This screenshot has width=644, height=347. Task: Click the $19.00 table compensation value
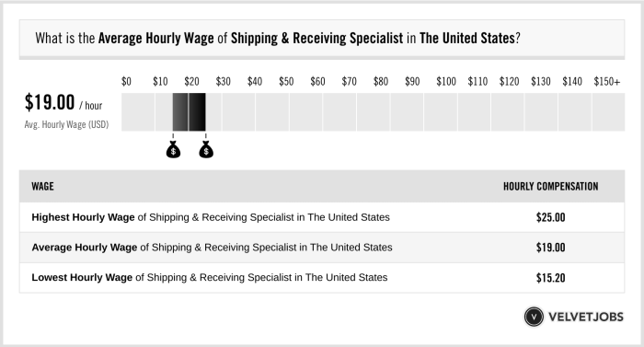tap(550, 248)
